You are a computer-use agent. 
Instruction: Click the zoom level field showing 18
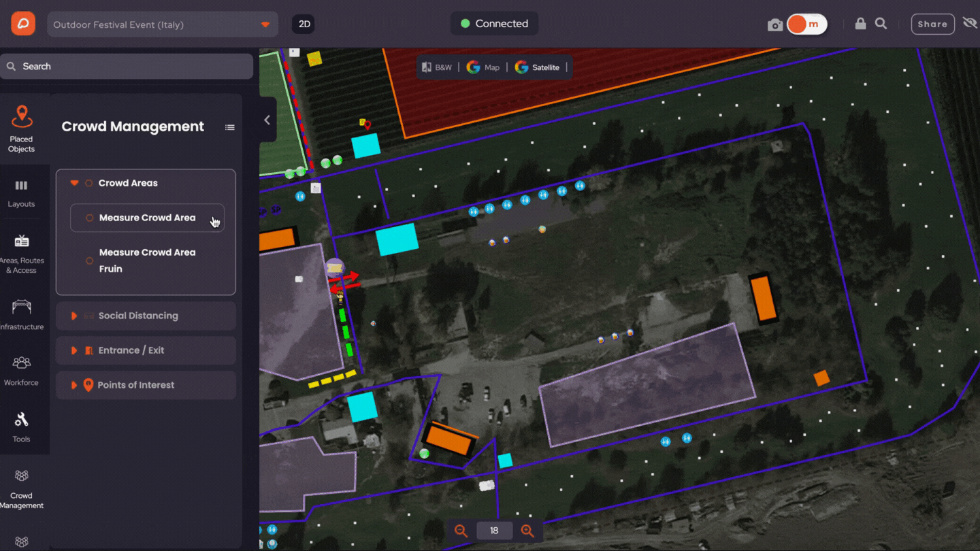click(x=494, y=531)
